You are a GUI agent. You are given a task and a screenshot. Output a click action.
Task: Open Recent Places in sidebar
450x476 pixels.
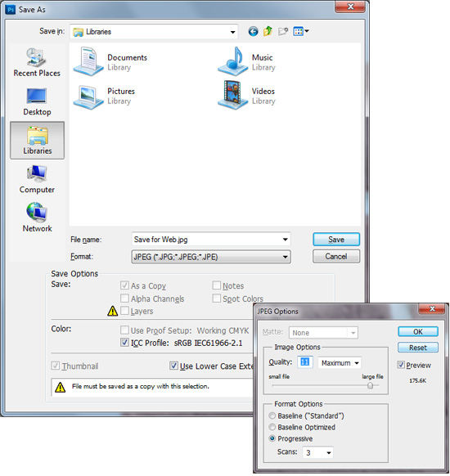pos(37,62)
